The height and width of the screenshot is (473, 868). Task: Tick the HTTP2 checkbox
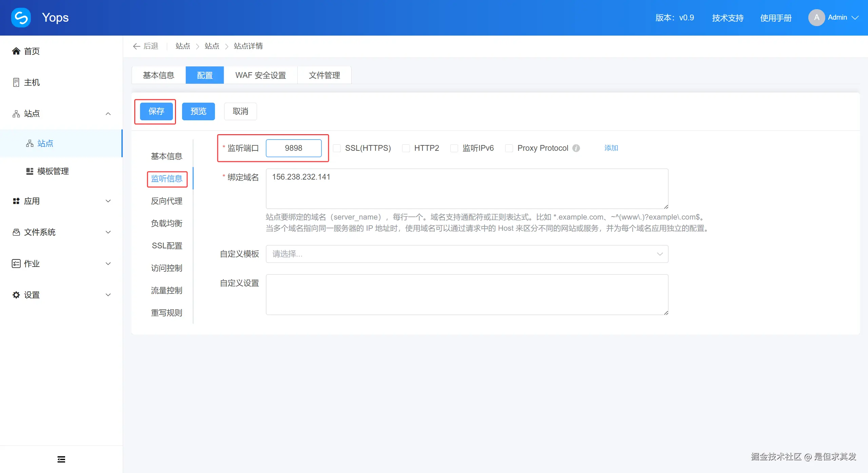[406, 148]
